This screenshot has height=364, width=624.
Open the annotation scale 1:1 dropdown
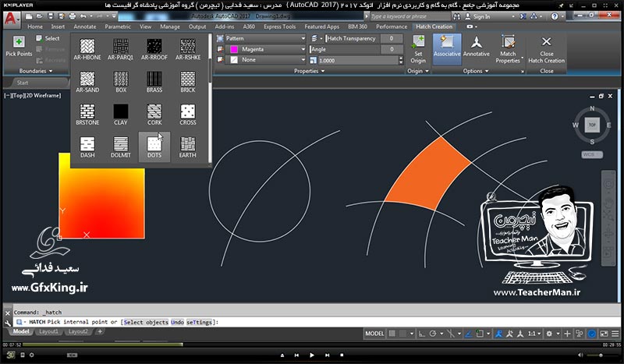coord(534,334)
